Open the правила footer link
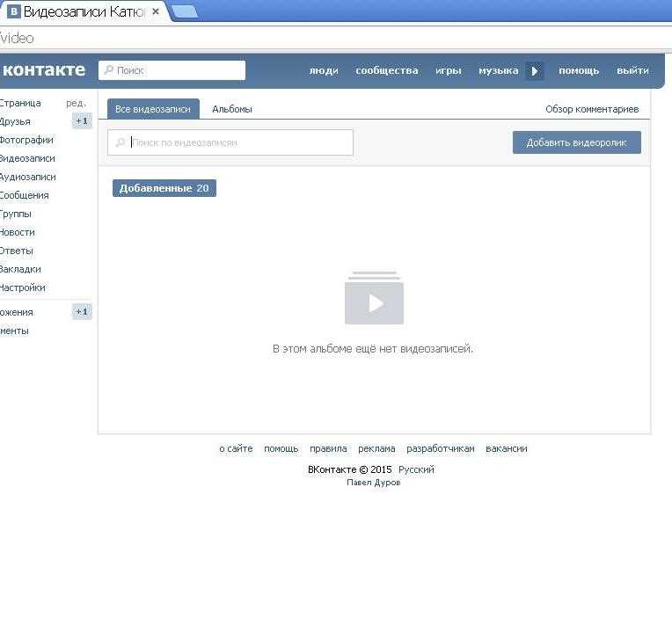672x618 pixels. (x=328, y=448)
